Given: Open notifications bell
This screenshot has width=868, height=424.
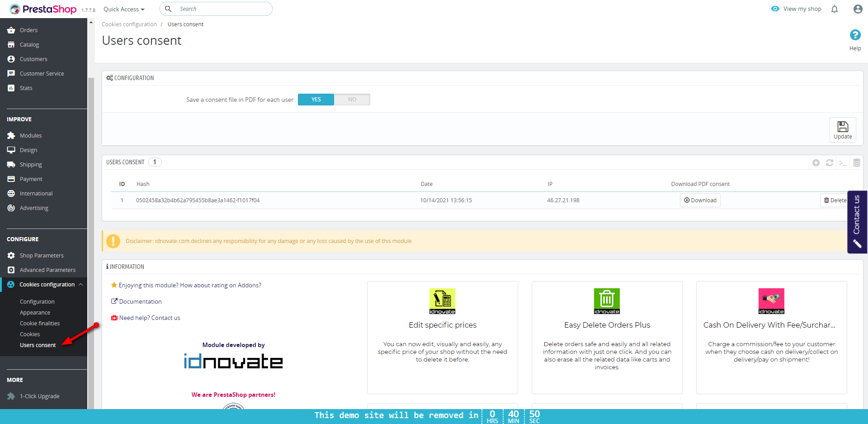Looking at the screenshot, I should tap(835, 9).
